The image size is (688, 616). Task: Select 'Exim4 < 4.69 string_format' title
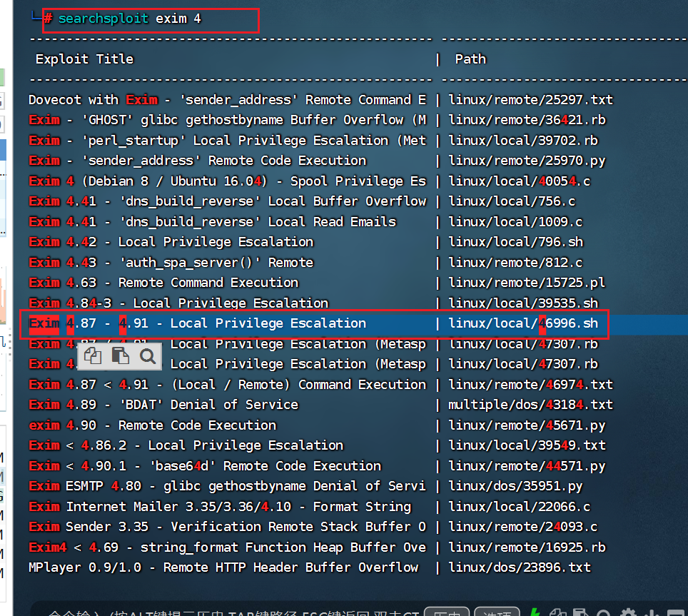point(227,547)
